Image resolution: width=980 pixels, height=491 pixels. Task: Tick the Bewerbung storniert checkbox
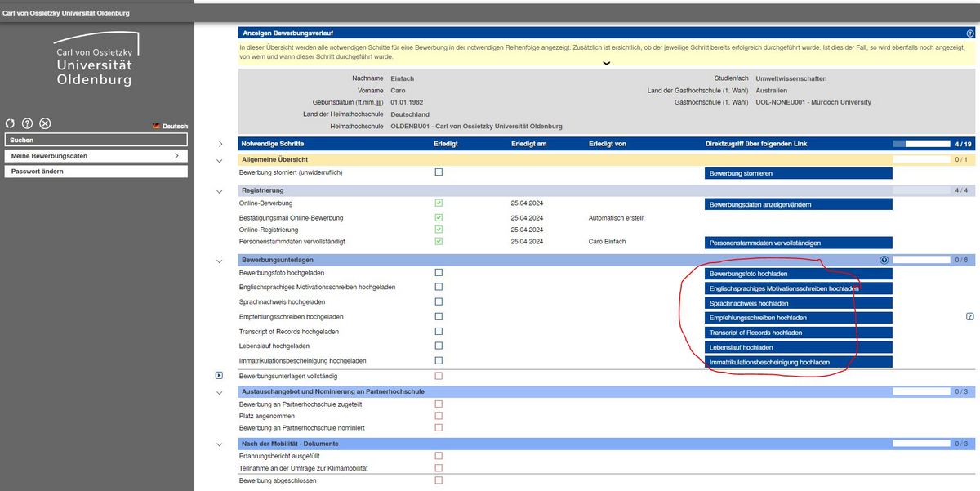(439, 172)
